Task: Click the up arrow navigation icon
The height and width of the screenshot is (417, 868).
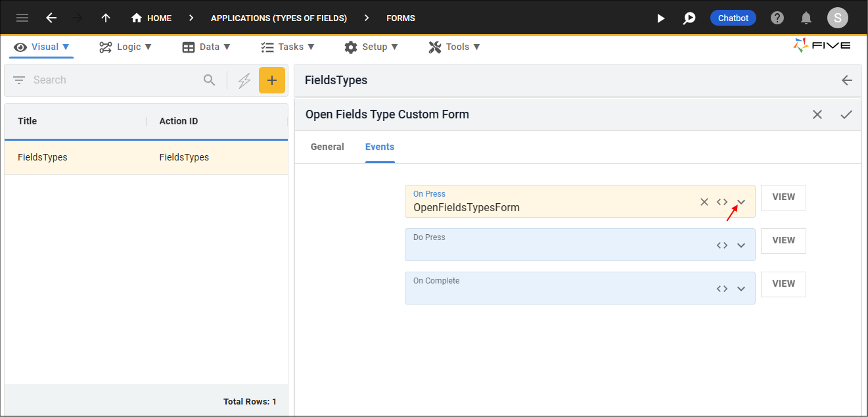Action: tap(106, 18)
